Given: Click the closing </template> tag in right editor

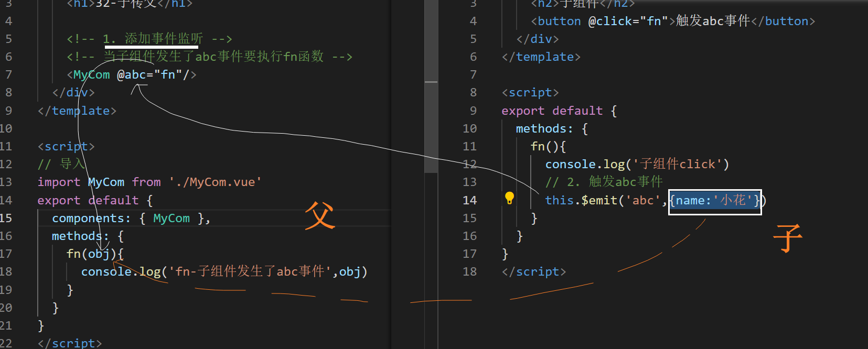Looking at the screenshot, I should click(541, 57).
